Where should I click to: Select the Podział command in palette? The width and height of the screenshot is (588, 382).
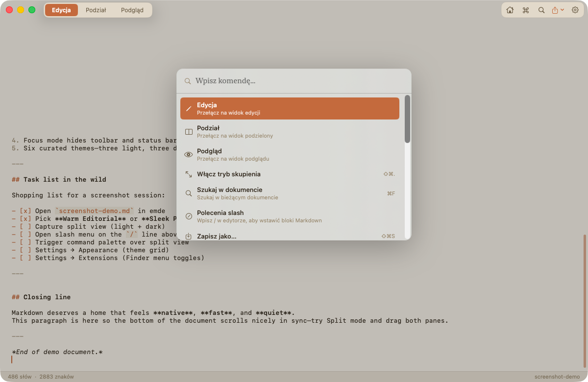pyautogui.click(x=290, y=131)
